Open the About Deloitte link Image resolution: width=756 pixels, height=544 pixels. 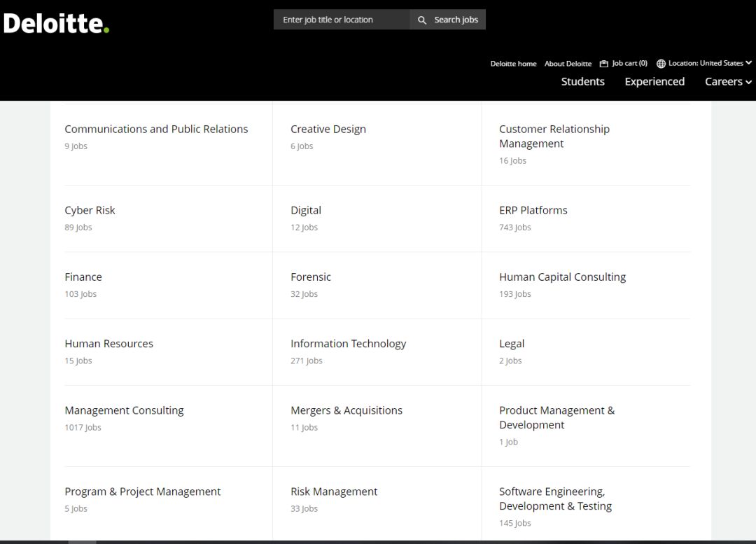click(x=568, y=64)
